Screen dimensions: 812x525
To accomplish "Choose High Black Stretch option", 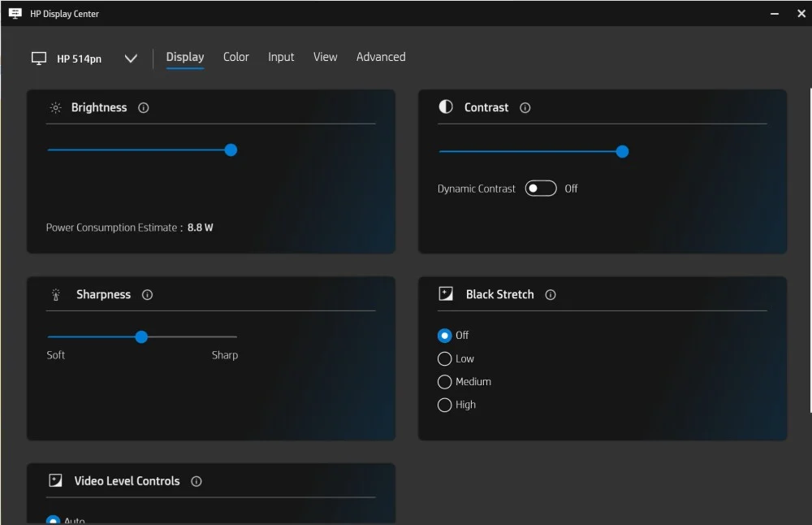I will 445,405.
